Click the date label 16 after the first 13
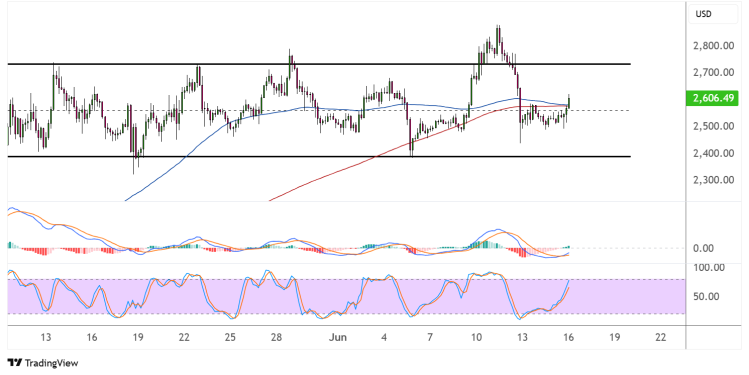749x375 pixels. pyautogui.click(x=92, y=337)
